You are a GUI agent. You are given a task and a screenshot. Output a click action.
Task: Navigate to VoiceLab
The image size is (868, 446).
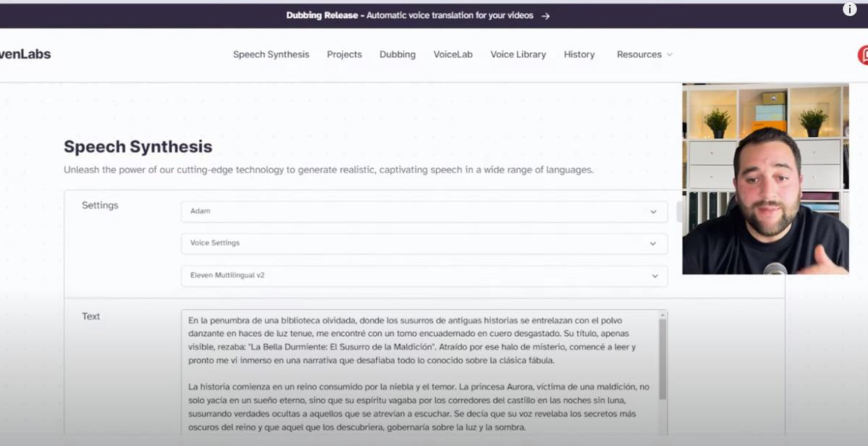click(453, 54)
